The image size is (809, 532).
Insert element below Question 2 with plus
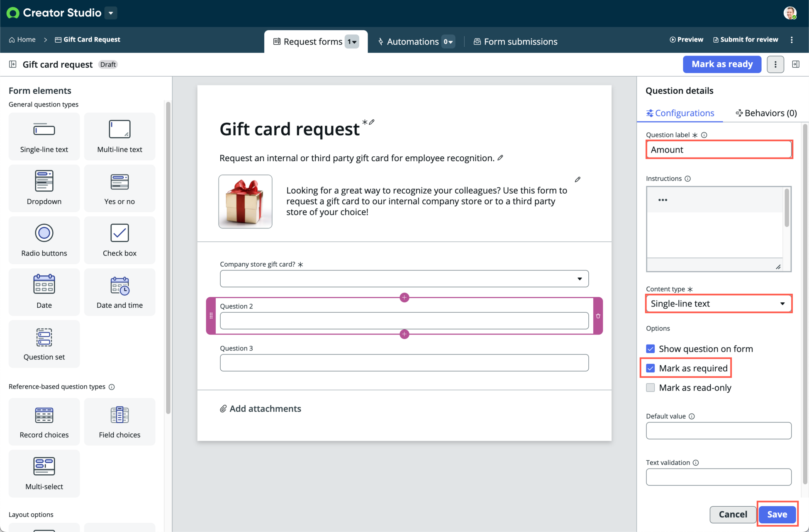(x=404, y=334)
